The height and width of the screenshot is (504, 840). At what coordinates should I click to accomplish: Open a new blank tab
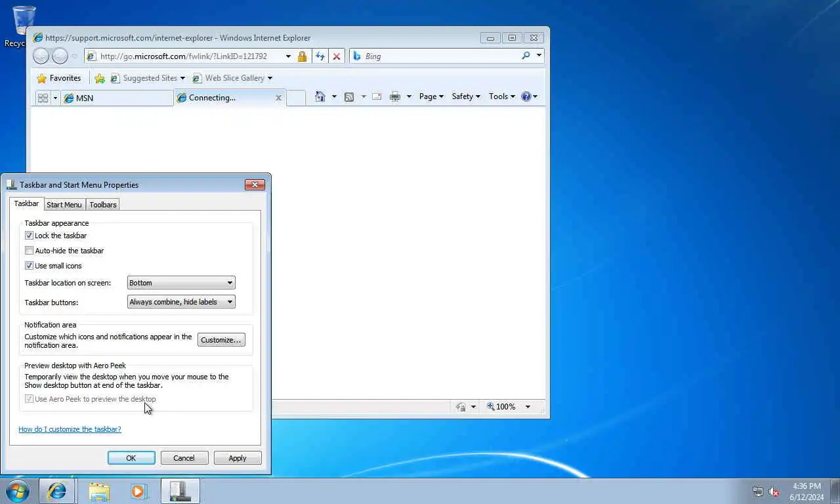pyautogui.click(x=296, y=98)
